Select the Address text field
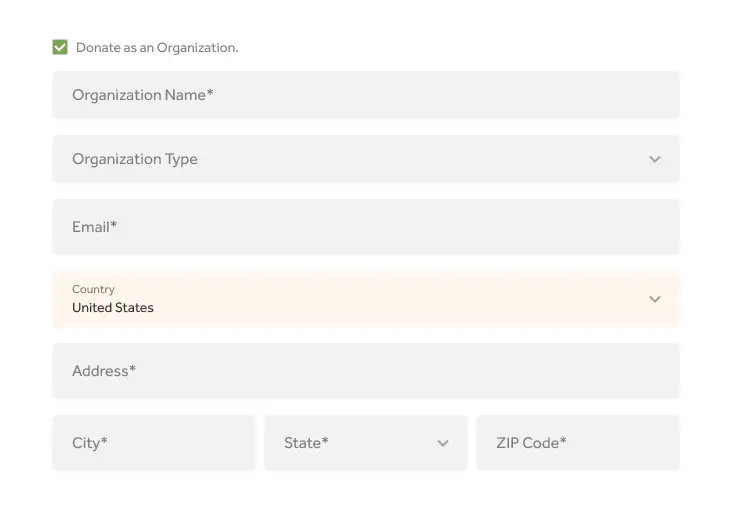This screenshot has height=510, width=732. (365, 371)
